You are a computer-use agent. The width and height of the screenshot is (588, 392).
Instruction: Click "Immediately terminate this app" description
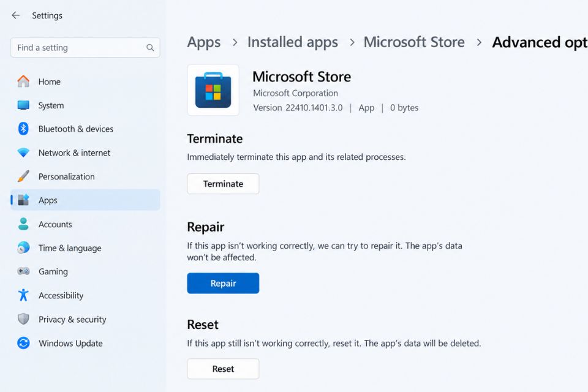(x=296, y=157)
